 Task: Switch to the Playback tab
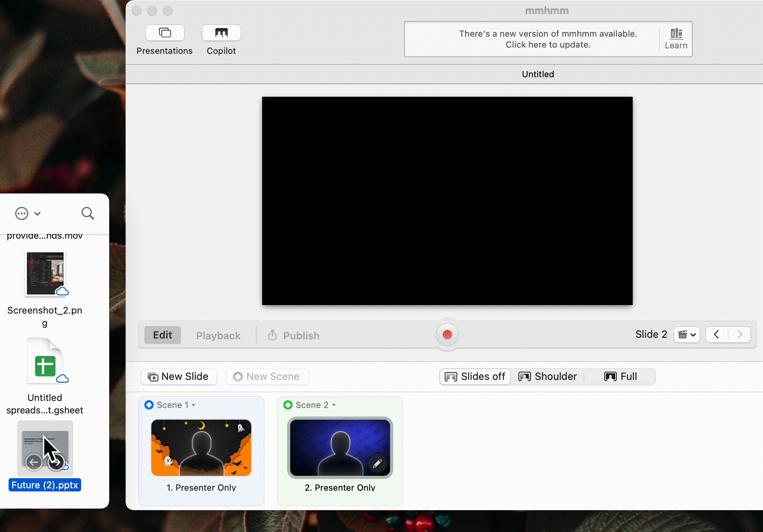(x=218, y=335)
